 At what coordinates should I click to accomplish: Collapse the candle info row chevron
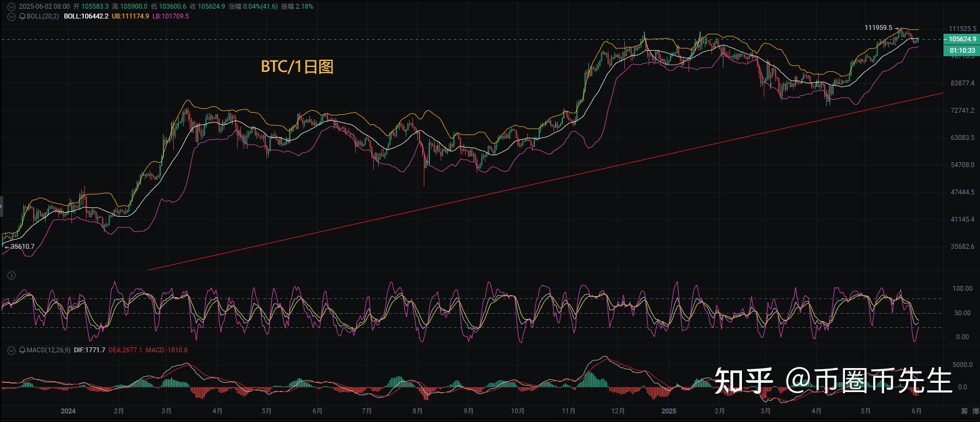pos(11,7)
